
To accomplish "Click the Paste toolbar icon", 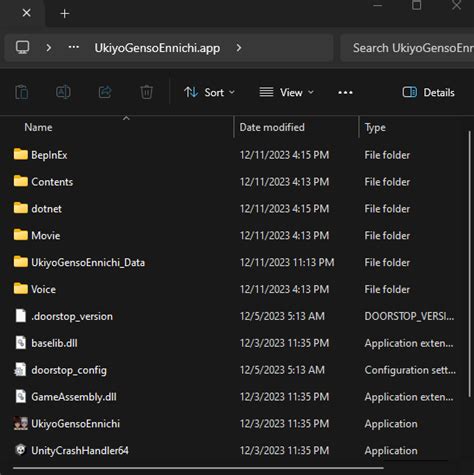I will click(x=22, y=92).
